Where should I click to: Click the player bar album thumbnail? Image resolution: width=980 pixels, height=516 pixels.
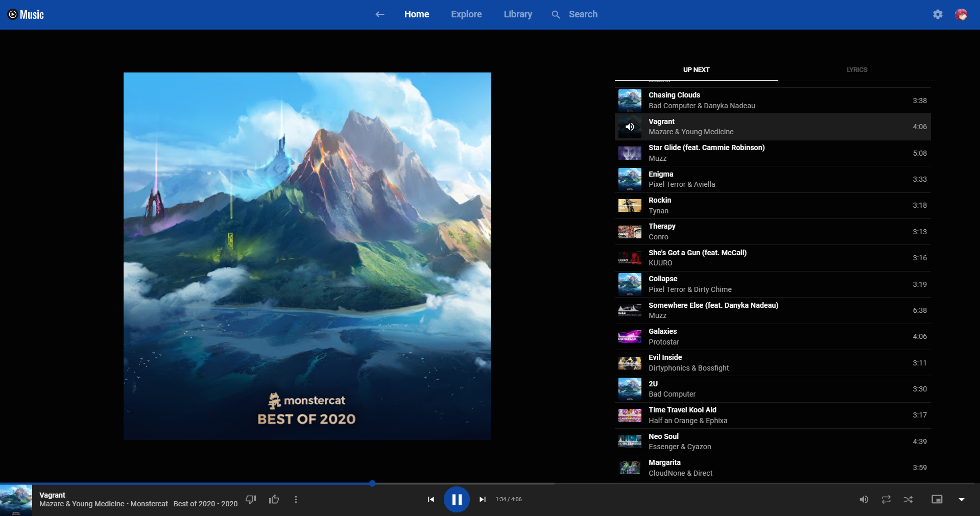[16, 500]
